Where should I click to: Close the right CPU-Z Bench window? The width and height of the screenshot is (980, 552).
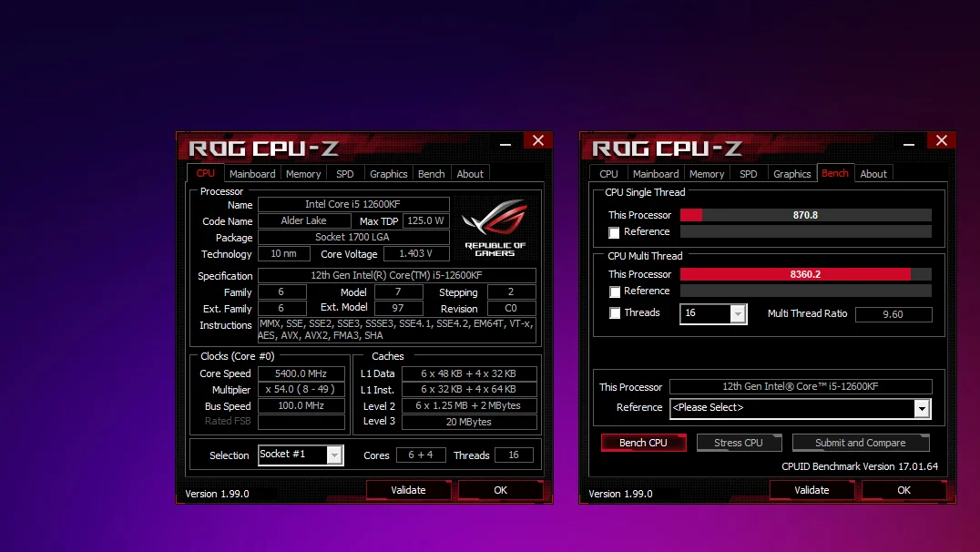pyautogui.click(x=942, y=140)
